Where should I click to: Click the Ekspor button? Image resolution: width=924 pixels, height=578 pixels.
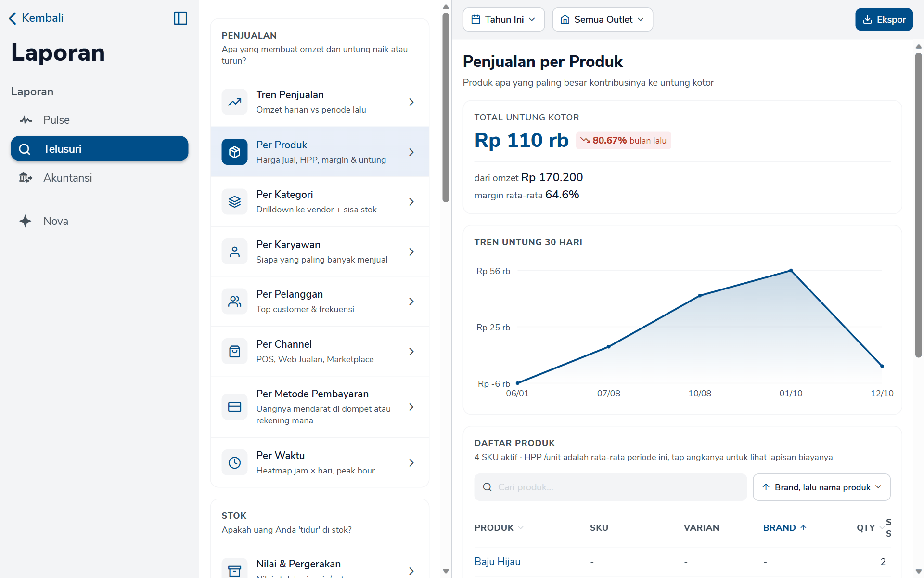[884, 19]
